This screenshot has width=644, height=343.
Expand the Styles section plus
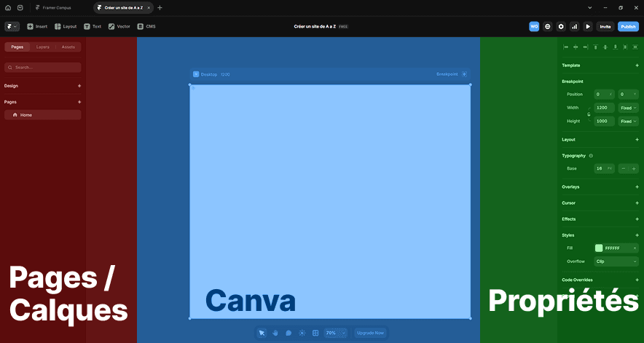coord(637,235)
